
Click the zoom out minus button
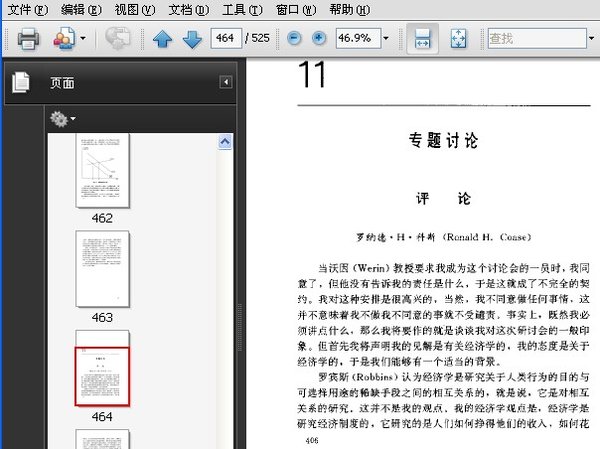click(x=294, y=38)
